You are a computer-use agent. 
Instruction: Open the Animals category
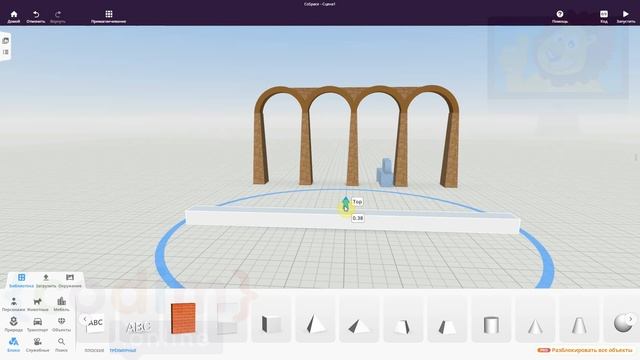click(x=38, y=304)
